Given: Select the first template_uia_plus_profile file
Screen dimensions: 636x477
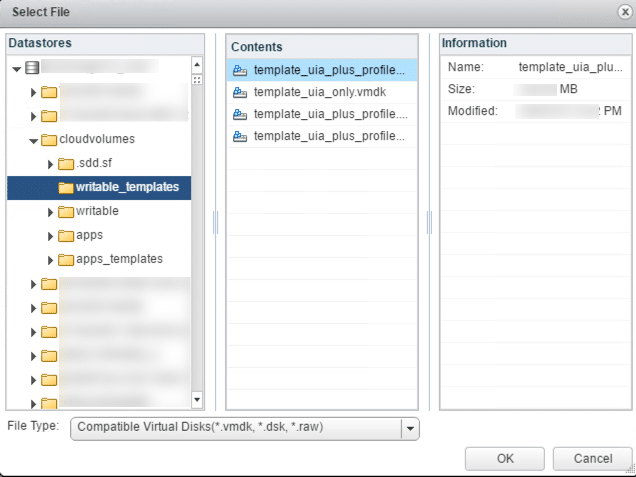Looking at the screenshot, I should coord(329,70).
